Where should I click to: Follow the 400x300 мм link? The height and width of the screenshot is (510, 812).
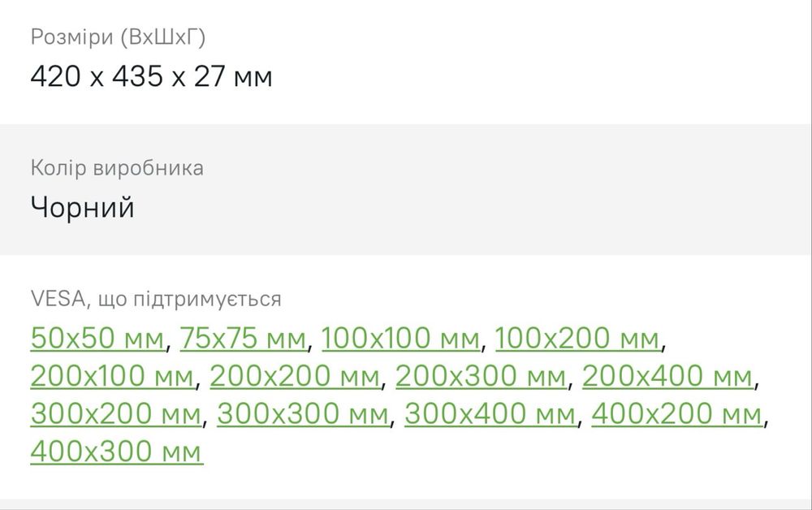click(x=116, y=452)
